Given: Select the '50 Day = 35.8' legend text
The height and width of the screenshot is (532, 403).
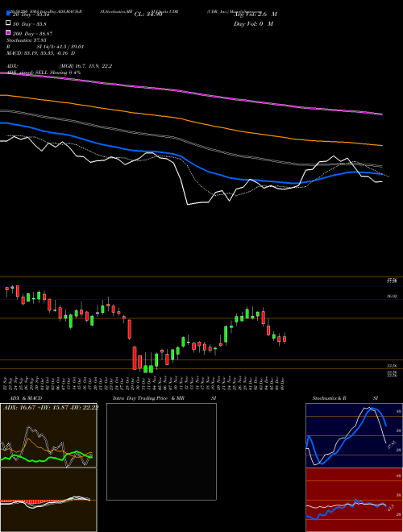Looking at the screenshot, I should 30,24.
